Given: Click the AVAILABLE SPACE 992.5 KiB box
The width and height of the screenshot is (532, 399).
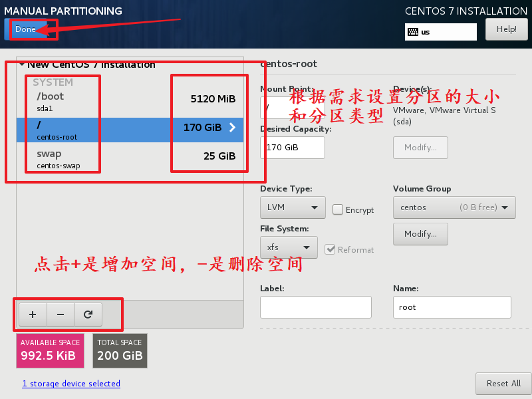Looking at the screenshot, I should (x=51, y=351).
